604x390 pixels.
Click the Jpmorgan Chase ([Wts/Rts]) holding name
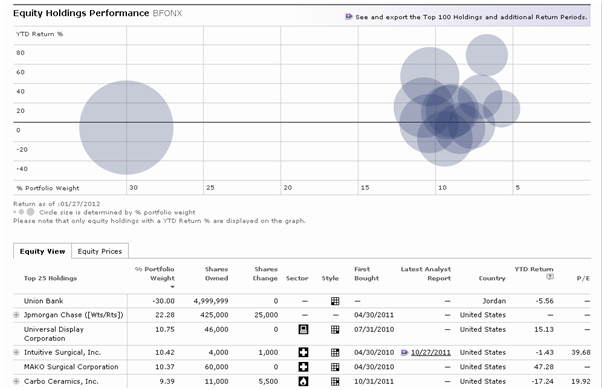74,315
